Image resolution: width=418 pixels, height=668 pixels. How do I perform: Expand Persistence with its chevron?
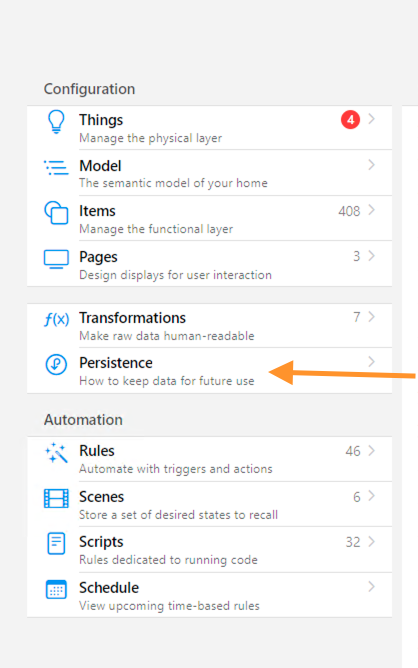(x=372, y=362)
